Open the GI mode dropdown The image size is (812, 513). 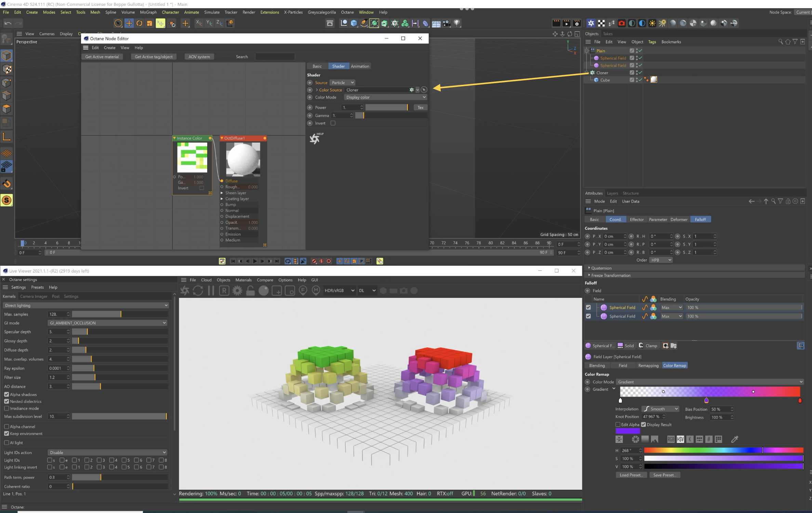pos(107,323)
